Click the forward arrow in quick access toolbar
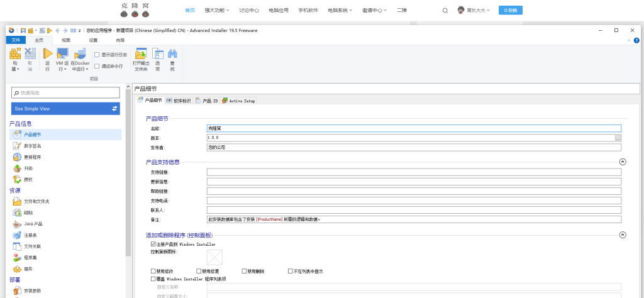644x298 pixels. [x=65, y=30]
